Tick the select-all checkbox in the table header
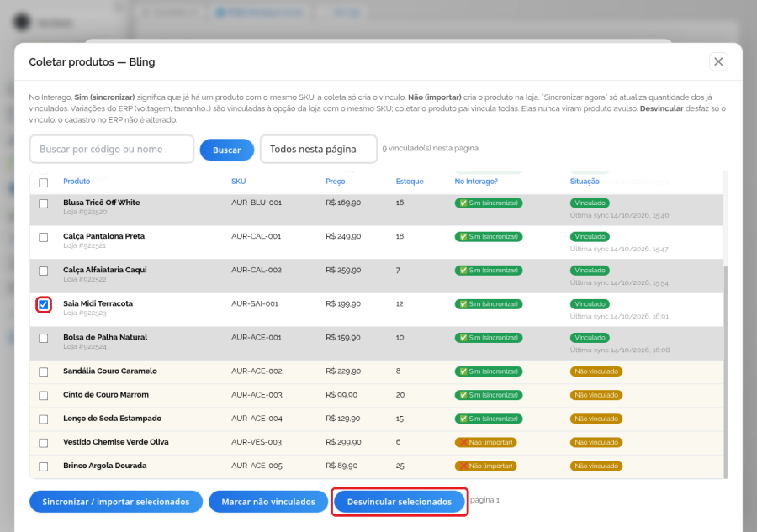Screen dimensions: 757x532 pyautogui.click(x=44, y=182)
